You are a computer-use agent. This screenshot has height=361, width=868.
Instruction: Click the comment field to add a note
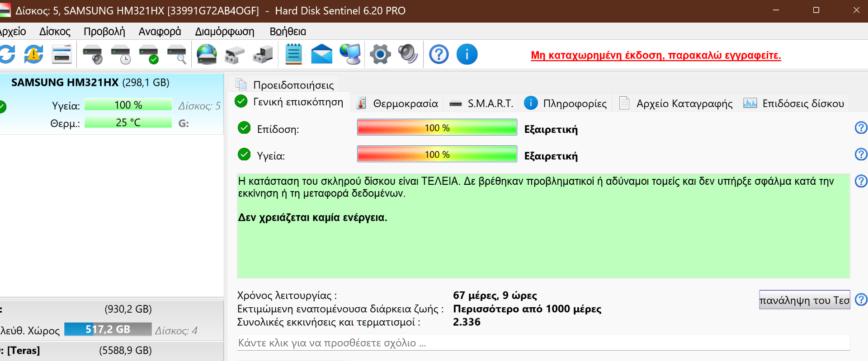pyautogui.click(x=543, y=342)
